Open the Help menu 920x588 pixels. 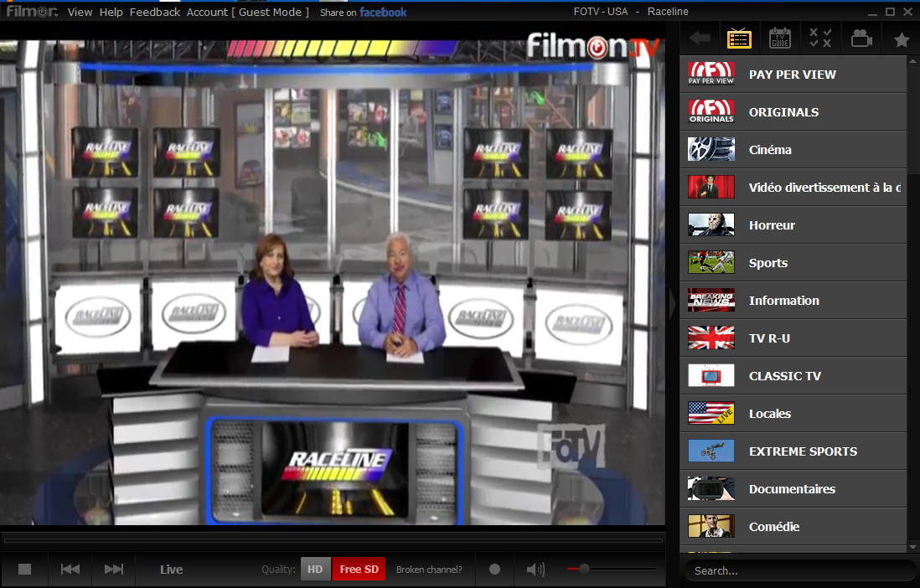click(x=111, y=12)
